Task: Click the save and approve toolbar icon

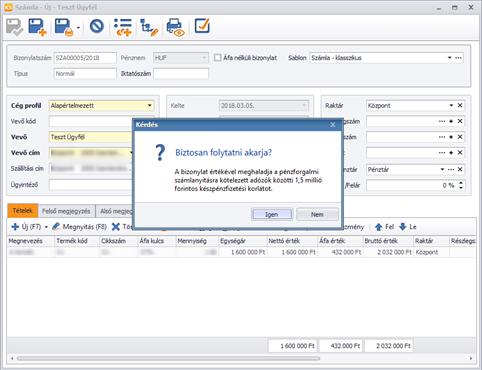Action: 14,27
